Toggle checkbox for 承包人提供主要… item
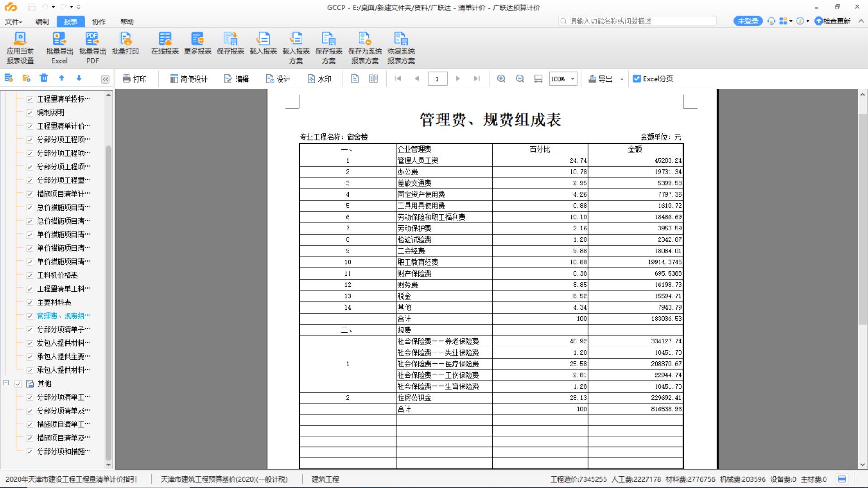868x488 pixels. tap(30, 357)
